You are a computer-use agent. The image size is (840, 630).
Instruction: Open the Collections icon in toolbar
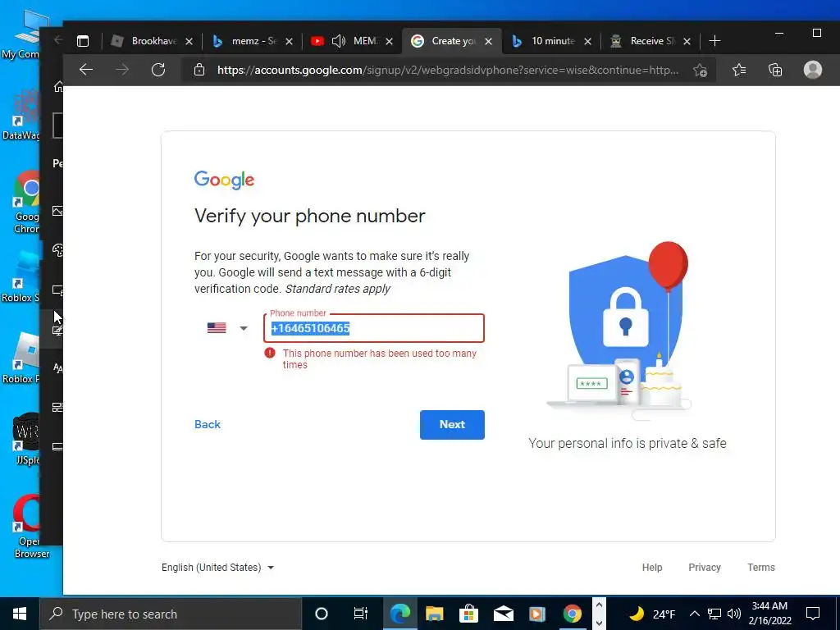click(775, 70)
